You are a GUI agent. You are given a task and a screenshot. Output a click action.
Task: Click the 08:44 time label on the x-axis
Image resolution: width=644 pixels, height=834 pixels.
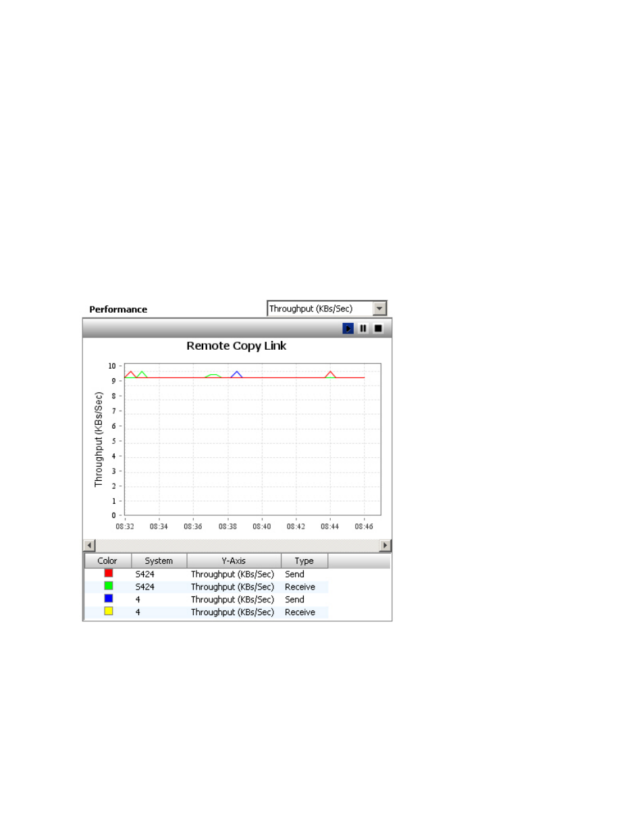point(330,527)
